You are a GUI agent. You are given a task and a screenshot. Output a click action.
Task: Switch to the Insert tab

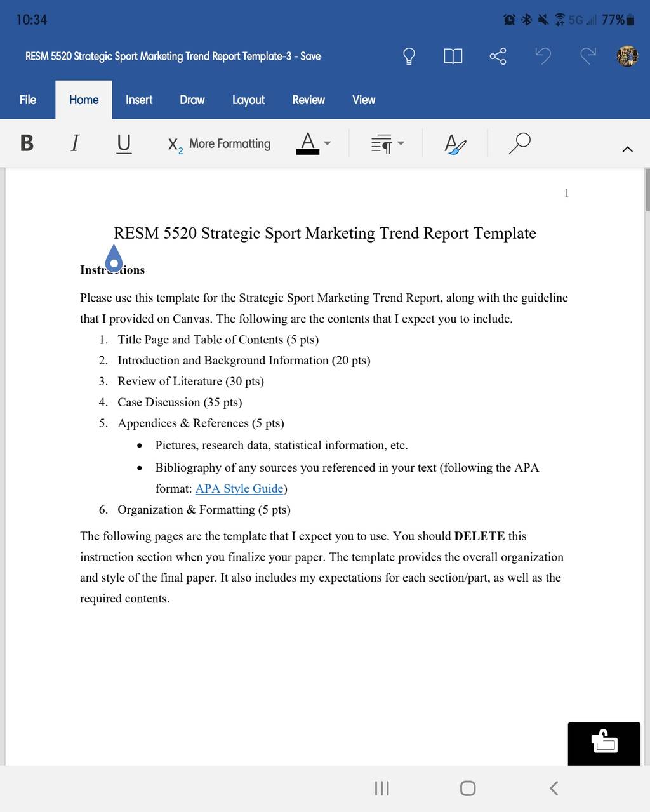tap(139, 100)
